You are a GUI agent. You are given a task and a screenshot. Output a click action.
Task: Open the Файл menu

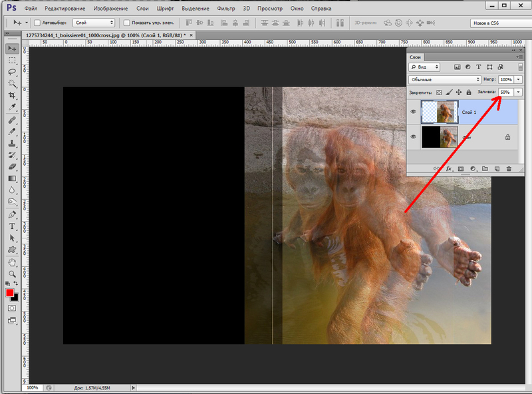pos(31,9)
